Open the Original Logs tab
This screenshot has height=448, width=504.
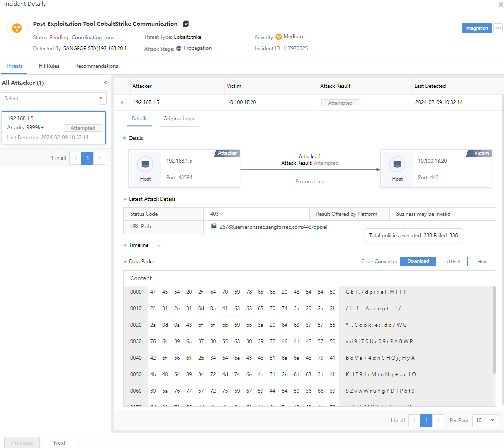coord(179,119)
